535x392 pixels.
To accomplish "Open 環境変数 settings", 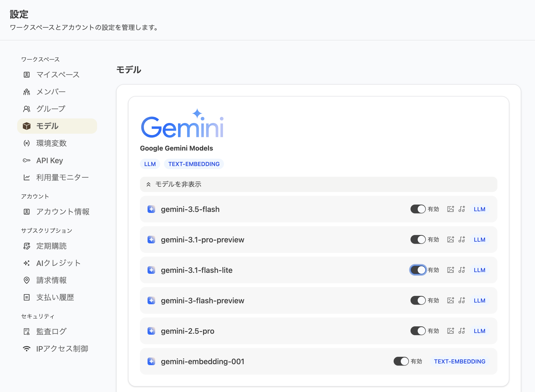I will tap(57, 143).
